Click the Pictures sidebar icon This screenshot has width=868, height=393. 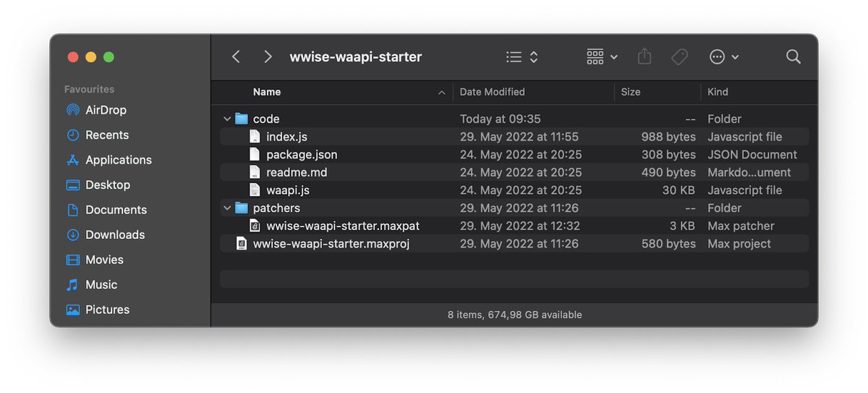[x=72, y=310]
